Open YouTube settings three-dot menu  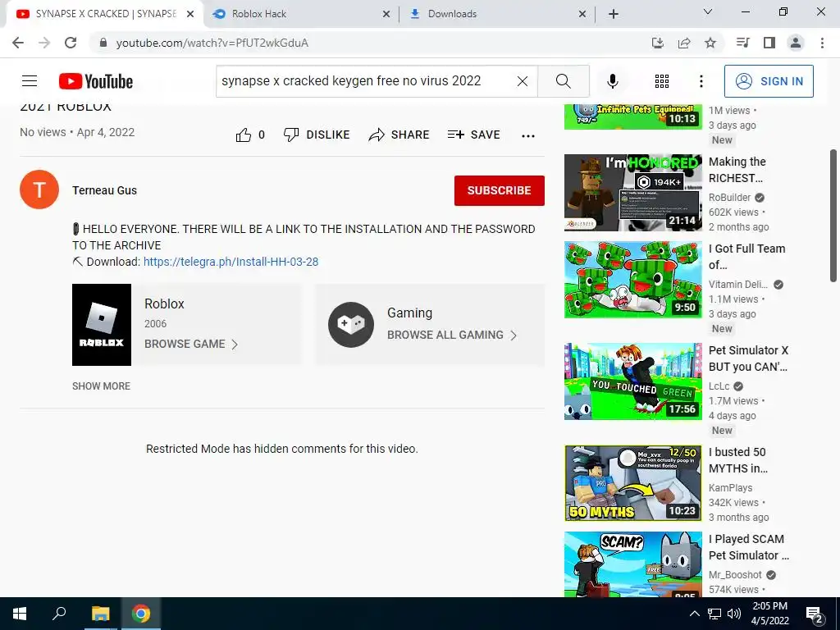[x=701, y=81]
